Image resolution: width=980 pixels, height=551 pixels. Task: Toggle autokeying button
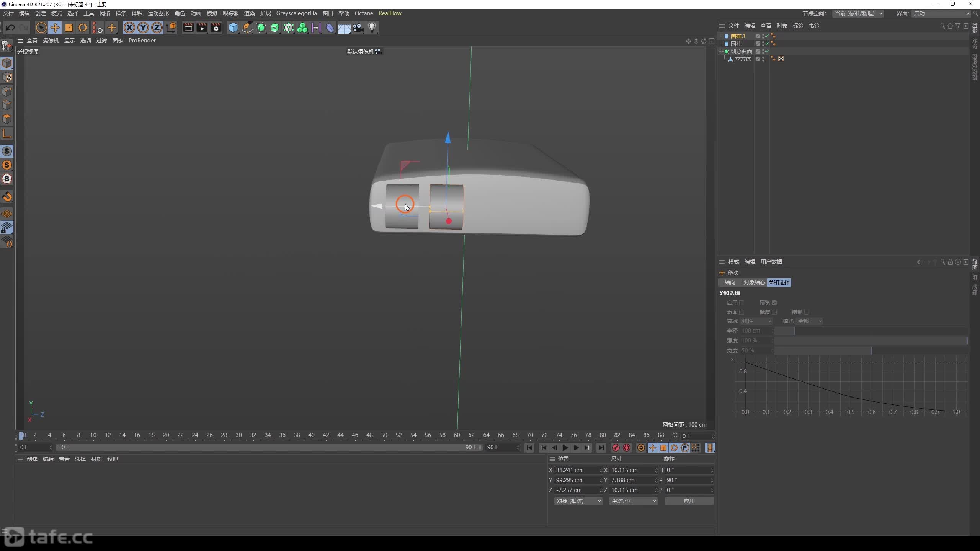[627, 448]
